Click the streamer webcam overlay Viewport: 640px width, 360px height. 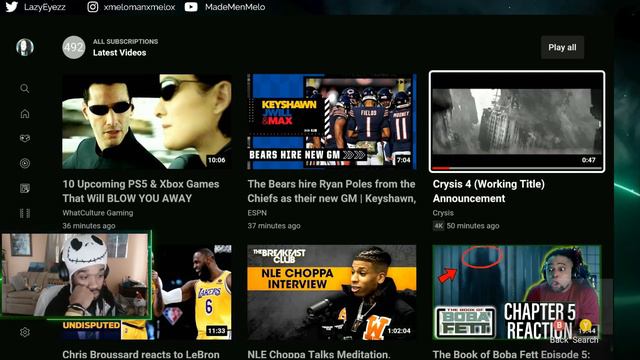pos(76,275)
